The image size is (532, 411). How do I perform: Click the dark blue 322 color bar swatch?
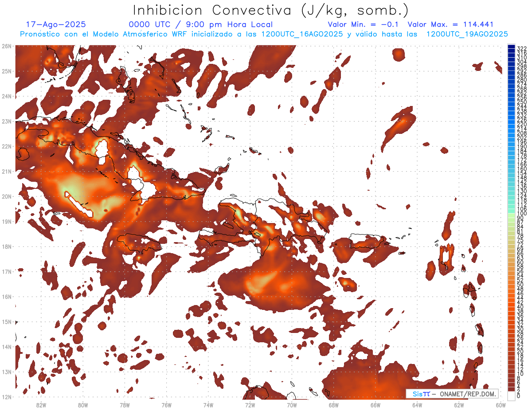pos(511,47)
